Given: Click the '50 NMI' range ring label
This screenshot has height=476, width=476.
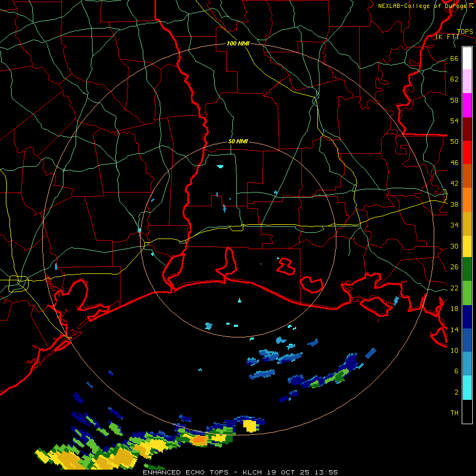Looking at the screenshot, I should (x=238, y=141).
